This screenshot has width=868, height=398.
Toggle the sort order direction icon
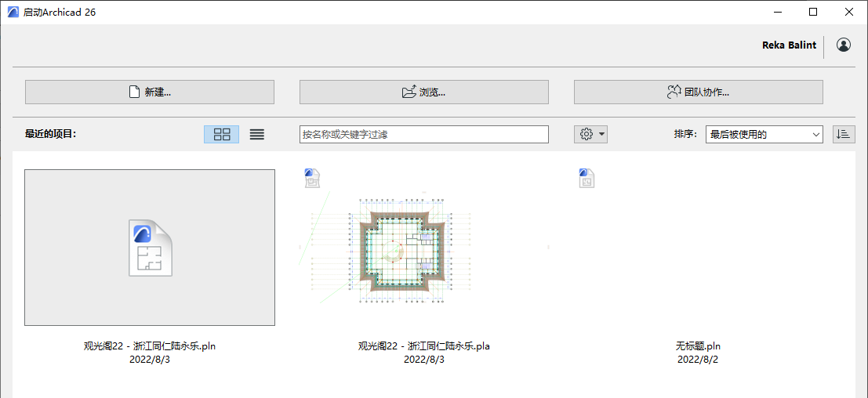click(844, 134)
